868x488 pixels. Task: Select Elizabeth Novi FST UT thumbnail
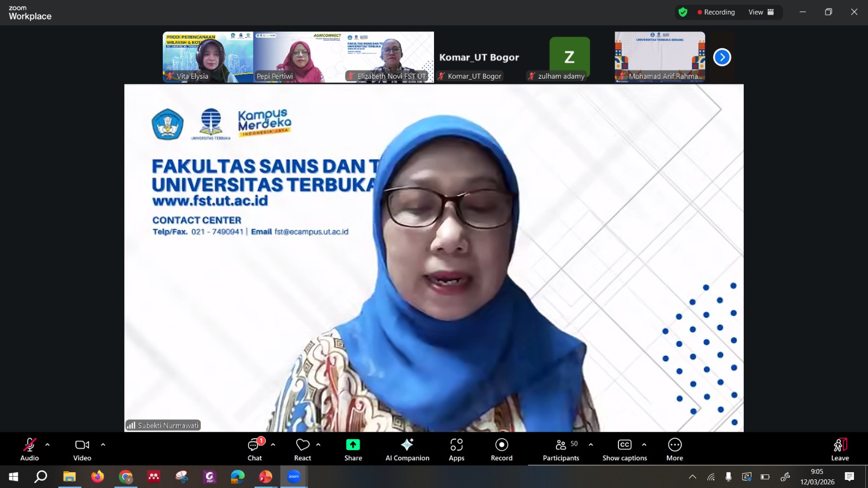(389, 57)
